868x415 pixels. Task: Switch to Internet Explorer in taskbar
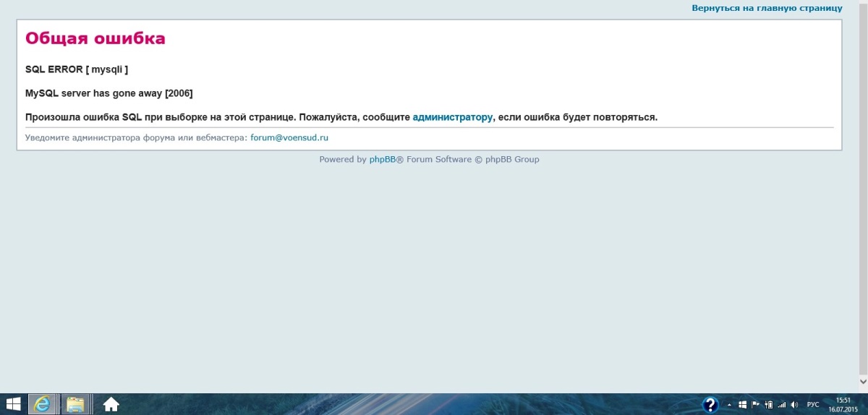[43, 404]
